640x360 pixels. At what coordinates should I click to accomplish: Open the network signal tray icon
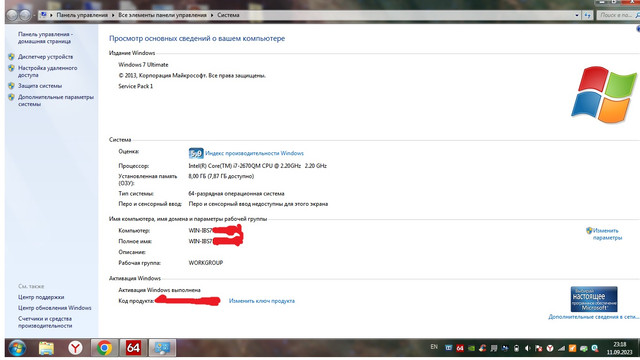(562, 348)
